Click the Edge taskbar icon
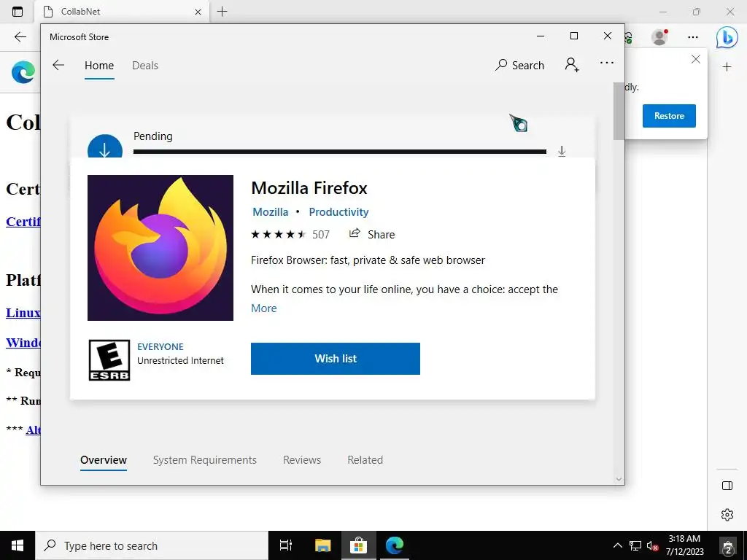 pos(395,545)
